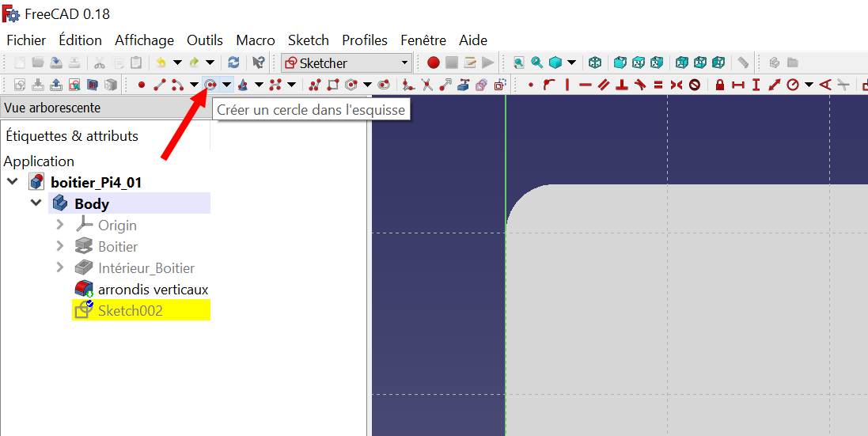Select the Create arc tool
Screen dimensions: 868x436
[x=176, y=85]
